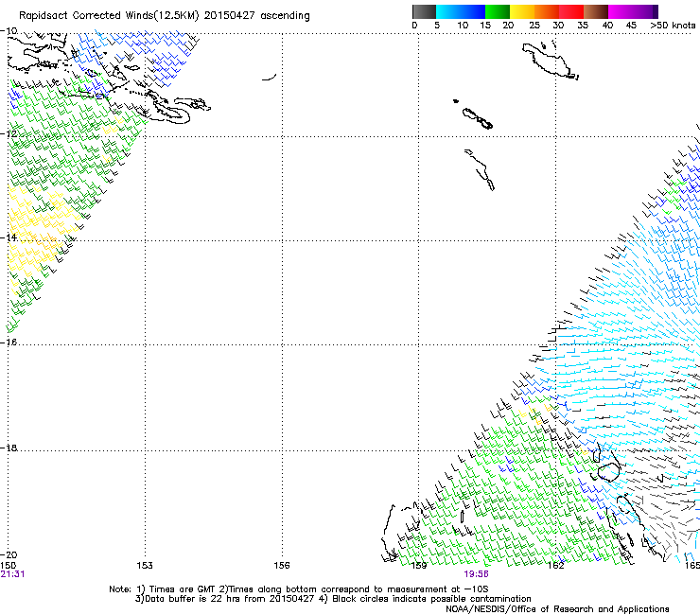
Task: Click the latitude label '-14'
Action: pyautogui.click(x=9, y=237)
